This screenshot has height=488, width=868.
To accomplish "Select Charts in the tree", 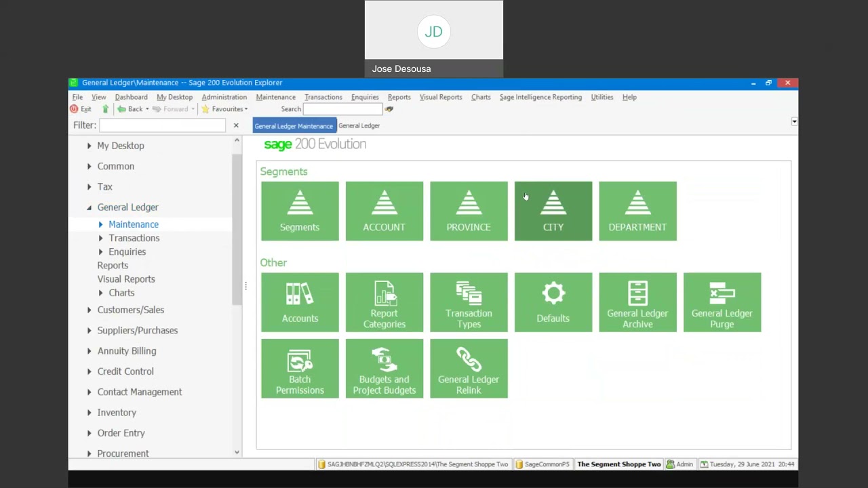I will coord(121,293).
